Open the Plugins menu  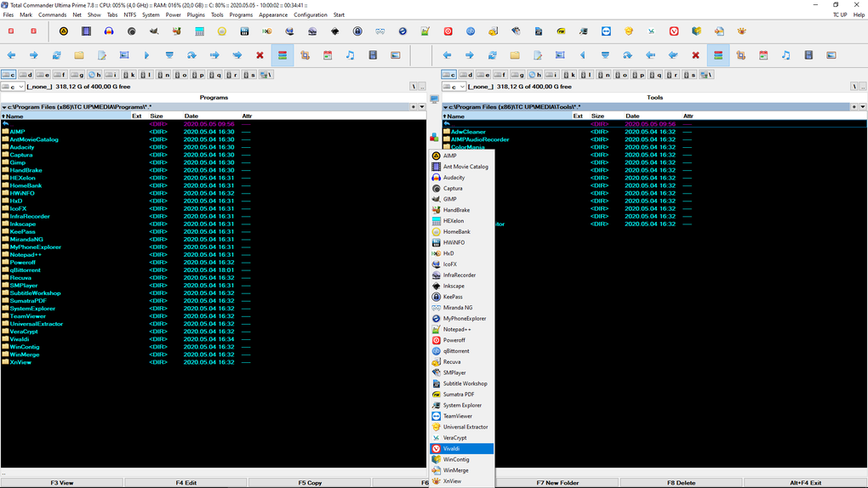[196, 15]
